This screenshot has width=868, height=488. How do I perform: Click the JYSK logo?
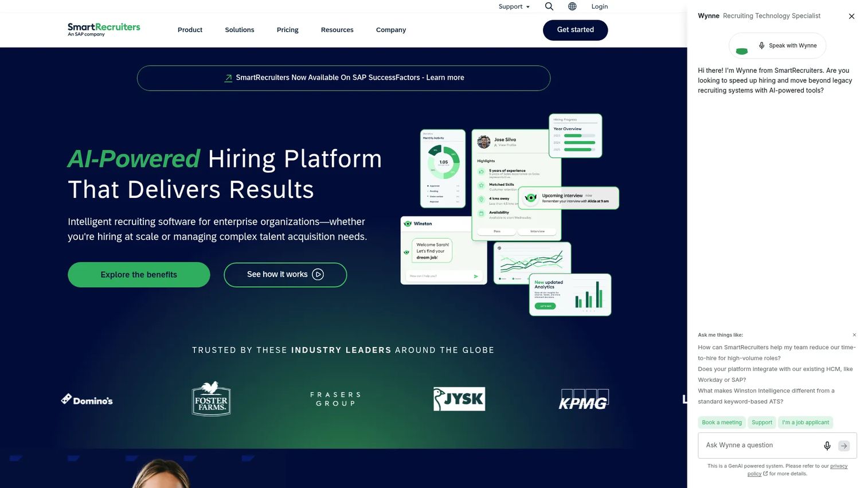(459, 399)
